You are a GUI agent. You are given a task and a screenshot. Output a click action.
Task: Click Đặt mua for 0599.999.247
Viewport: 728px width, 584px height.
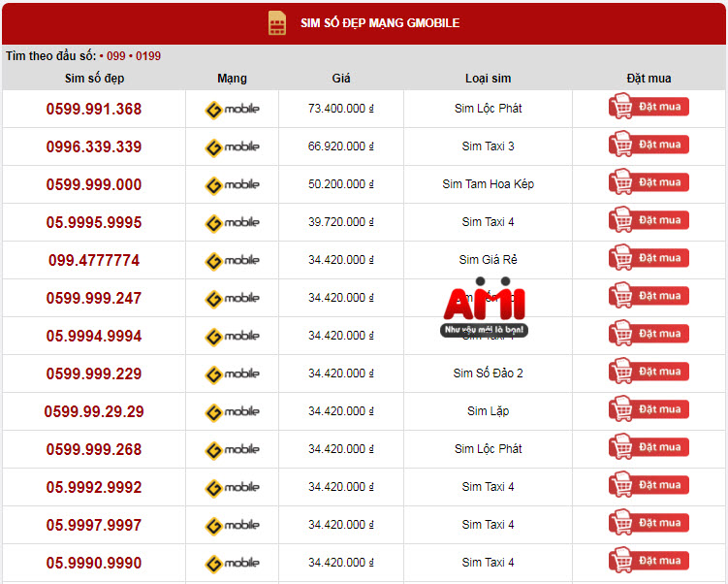[649, 295]
